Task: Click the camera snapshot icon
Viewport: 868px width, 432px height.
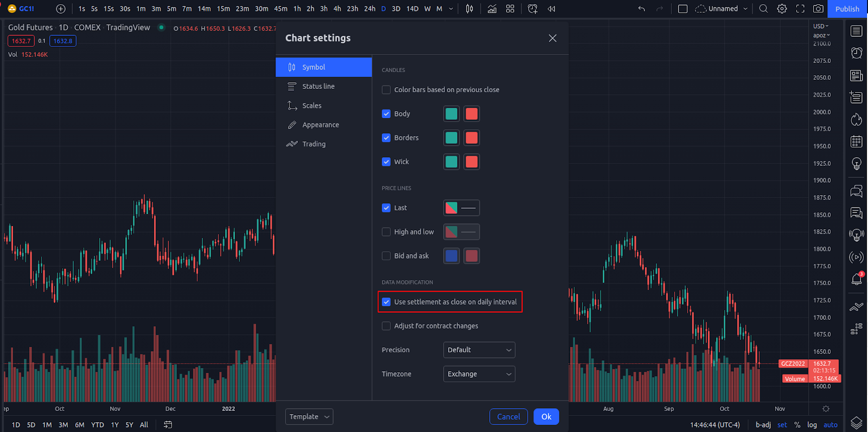Action: tap(818, 9)
